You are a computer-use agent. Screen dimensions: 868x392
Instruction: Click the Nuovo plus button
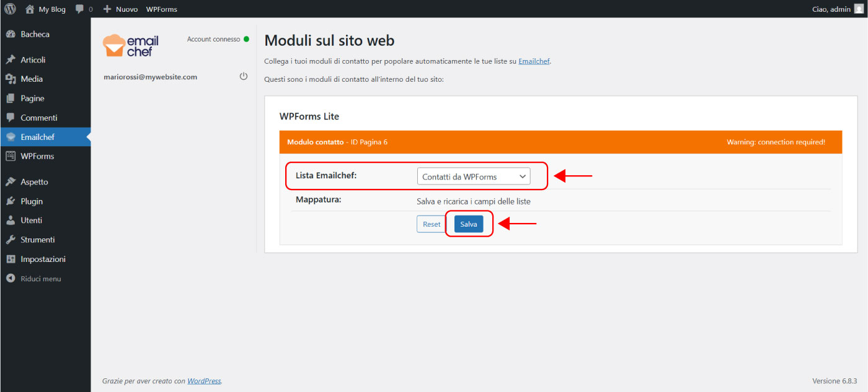tap(120, 9)
